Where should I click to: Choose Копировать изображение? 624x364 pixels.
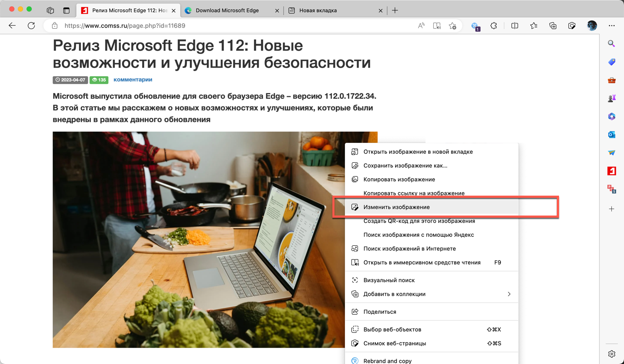click(432, 179)
